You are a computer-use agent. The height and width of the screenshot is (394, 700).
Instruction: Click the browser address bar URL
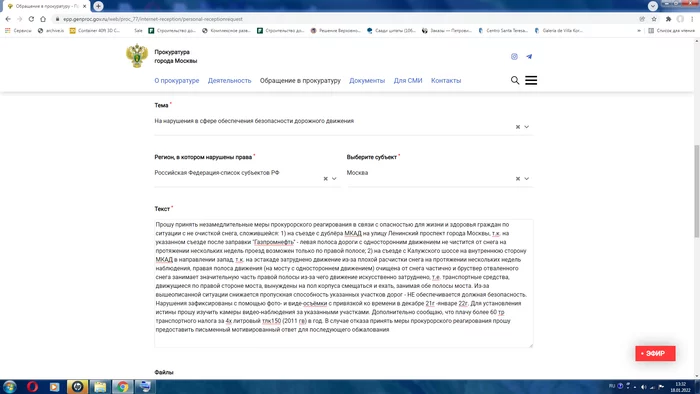[153, 19]
